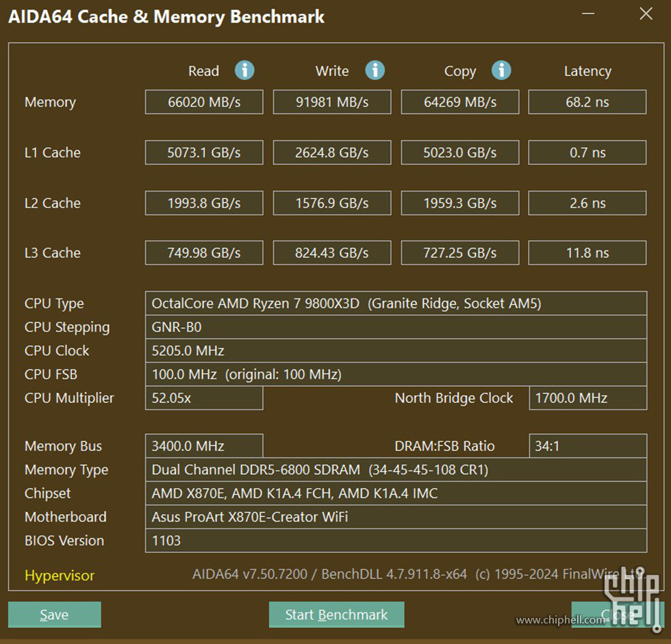The width and height of the screenshot is (671, 644).
Task: Click the DRAM:FSB Ratio label
Action: tap(444, 446)
